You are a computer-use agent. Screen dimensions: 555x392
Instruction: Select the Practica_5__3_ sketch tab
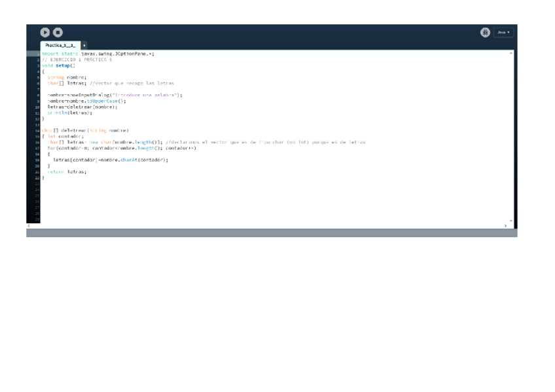tap(60, 45)
